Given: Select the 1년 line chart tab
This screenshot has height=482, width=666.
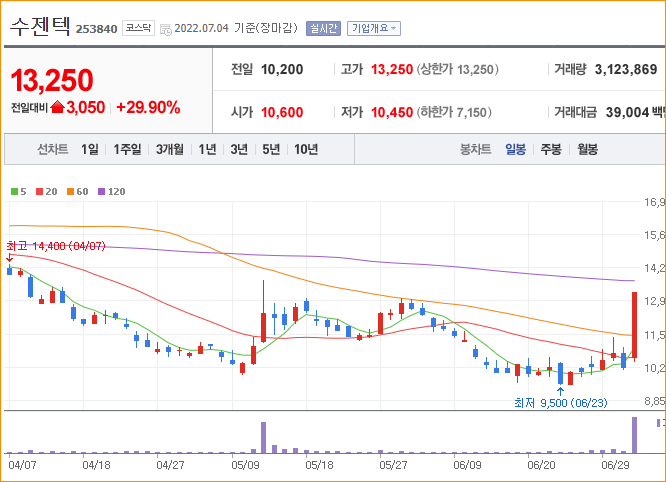Looking at the screenshot, I should (207, 149).
